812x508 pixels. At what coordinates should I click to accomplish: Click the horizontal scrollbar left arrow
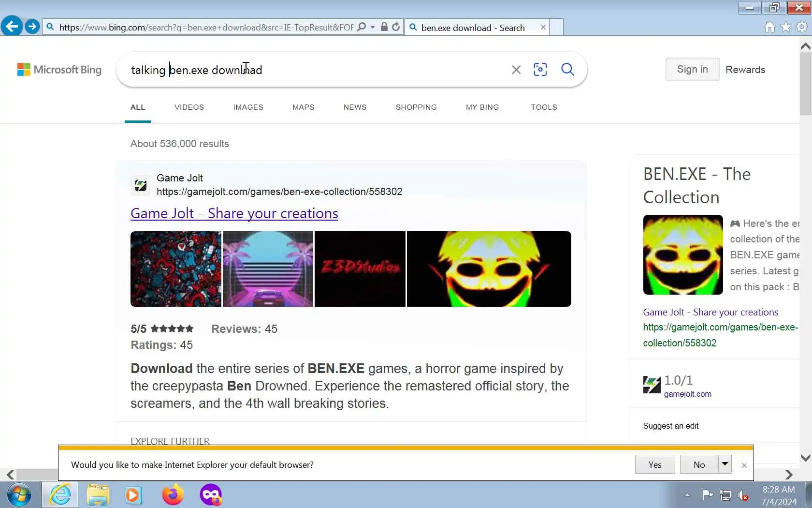coord(10,475)
